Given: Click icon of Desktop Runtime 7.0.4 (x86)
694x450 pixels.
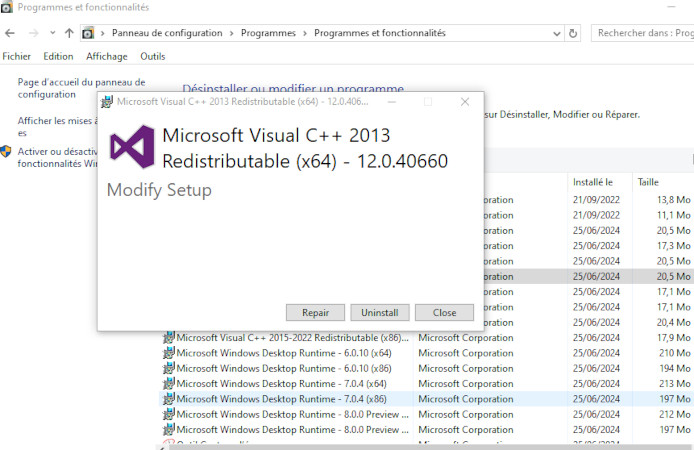Looking at the screenshot, I should (169, 399).
